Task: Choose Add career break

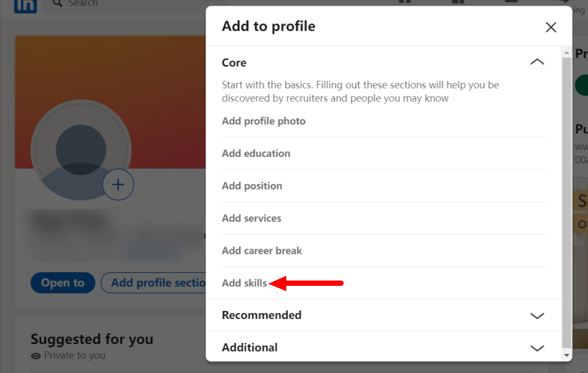Action: tap(262, 250)
